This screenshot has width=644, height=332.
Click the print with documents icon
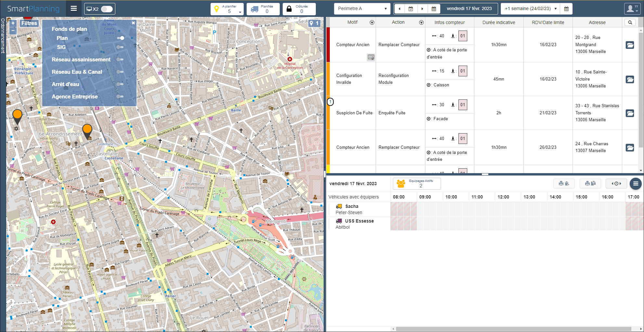[590, 184]
